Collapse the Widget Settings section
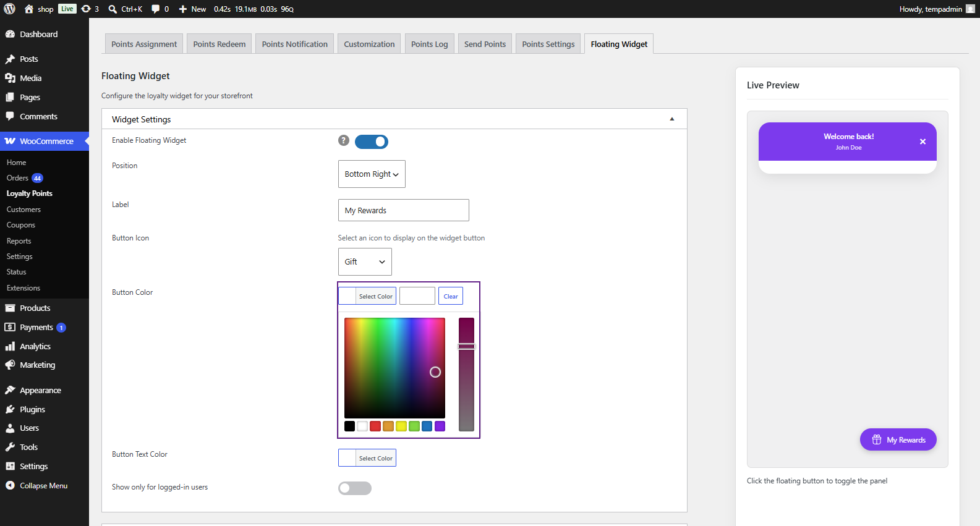This screenshot has width=980, height=526. [672, 119]
